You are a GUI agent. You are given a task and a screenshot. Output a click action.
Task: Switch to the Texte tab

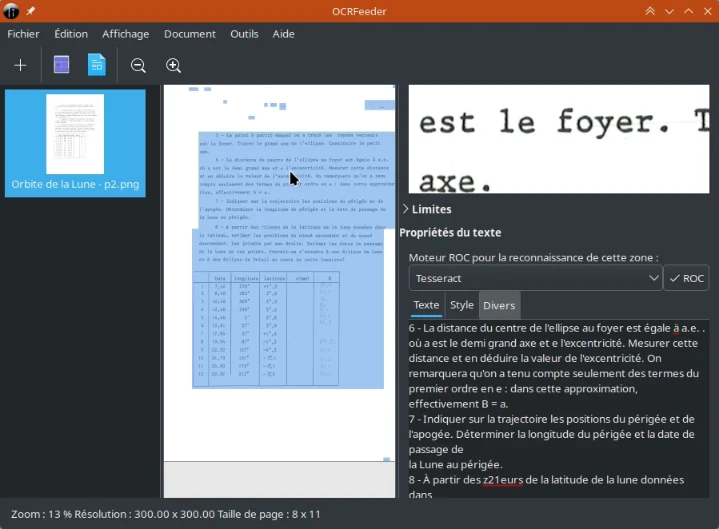pyautogui.click(x=426, y=305)
